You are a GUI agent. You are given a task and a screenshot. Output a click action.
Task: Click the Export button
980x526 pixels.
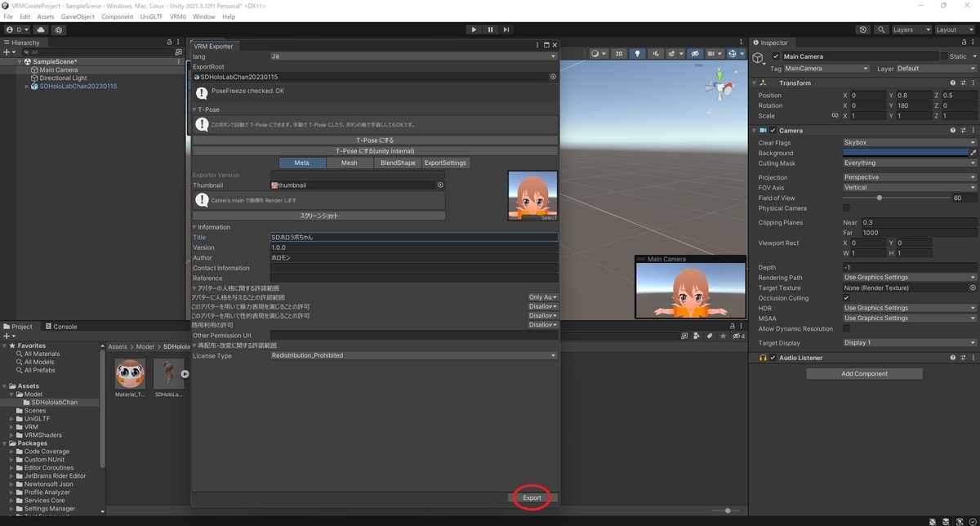tap(532, 497)
